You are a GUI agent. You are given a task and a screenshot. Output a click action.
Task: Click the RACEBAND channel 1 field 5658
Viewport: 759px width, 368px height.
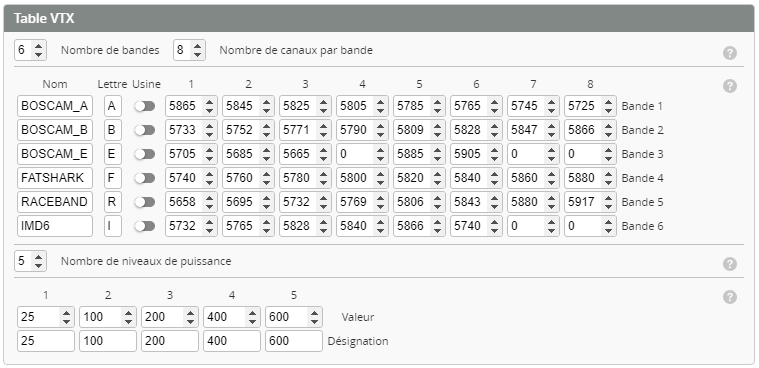tap(191, 202)
